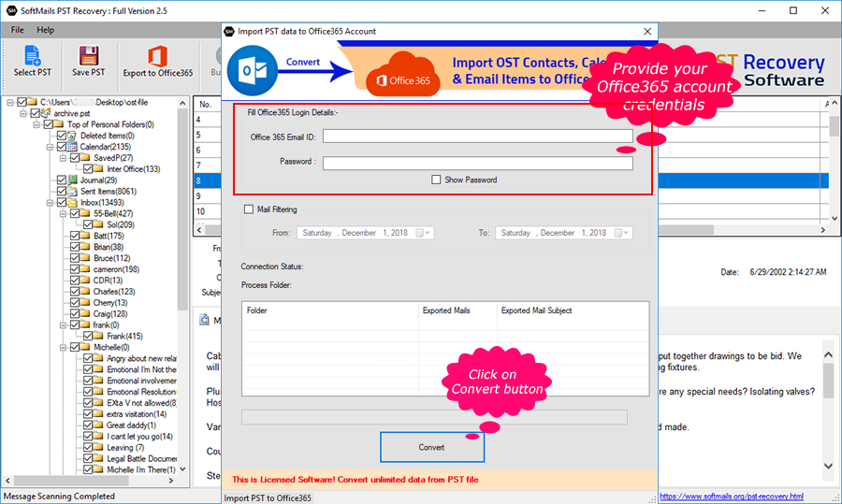Click the Password input field
Viewport: 842px width, 504px height.
pyautogui.click(x=477, y=164)
